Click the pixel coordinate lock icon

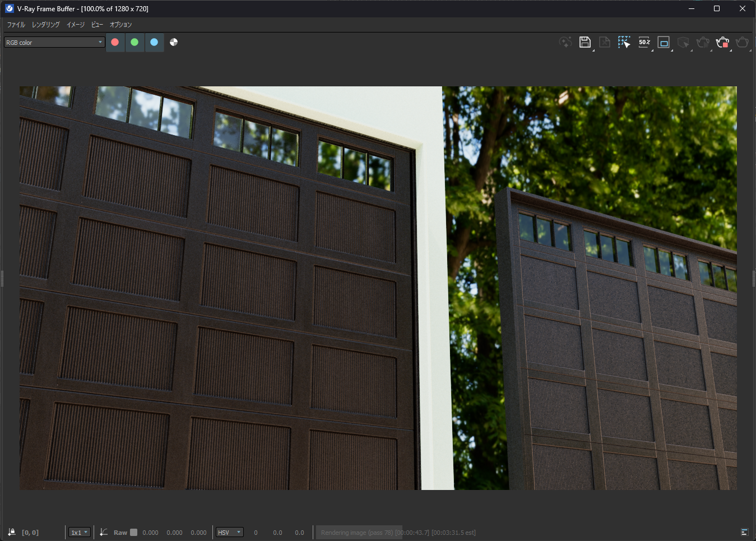12,533
